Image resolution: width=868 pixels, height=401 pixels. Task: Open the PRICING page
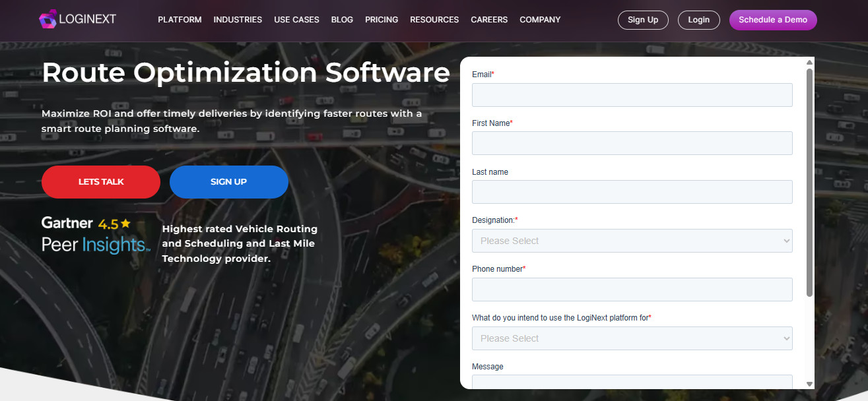coord(382,20)
